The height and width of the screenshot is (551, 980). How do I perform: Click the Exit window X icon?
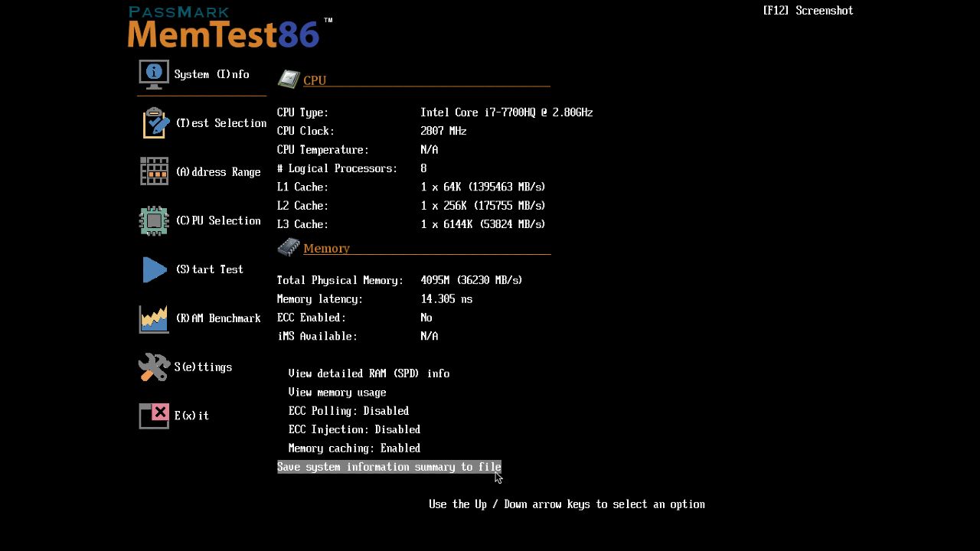[x=154, y=416]
